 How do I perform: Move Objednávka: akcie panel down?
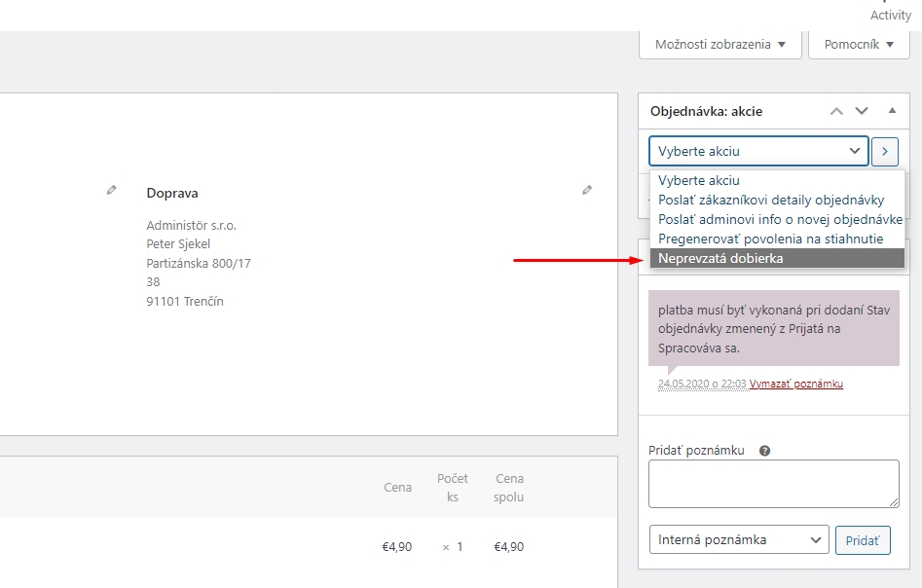(x=862, y=111)
